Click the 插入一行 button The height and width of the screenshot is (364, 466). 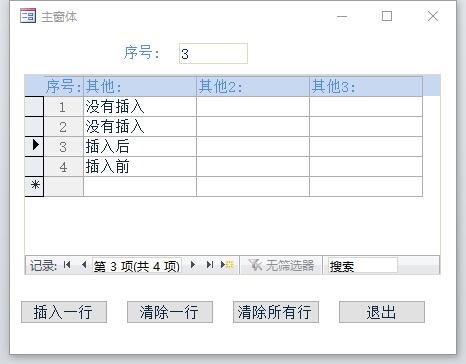click(x=64, y=312)
